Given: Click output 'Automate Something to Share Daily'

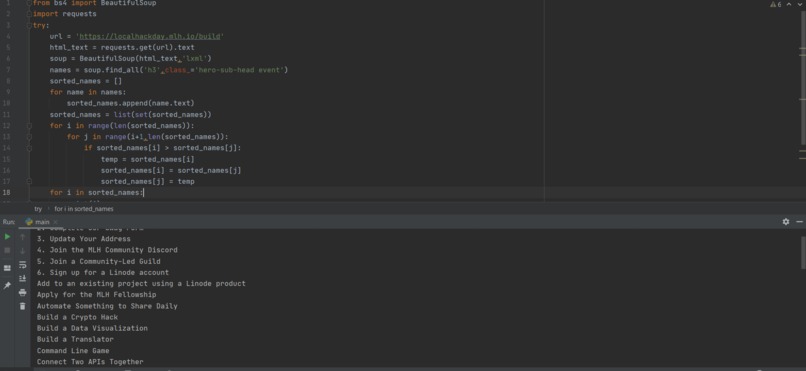Looking at the screenshot, I should coord(107,306).
